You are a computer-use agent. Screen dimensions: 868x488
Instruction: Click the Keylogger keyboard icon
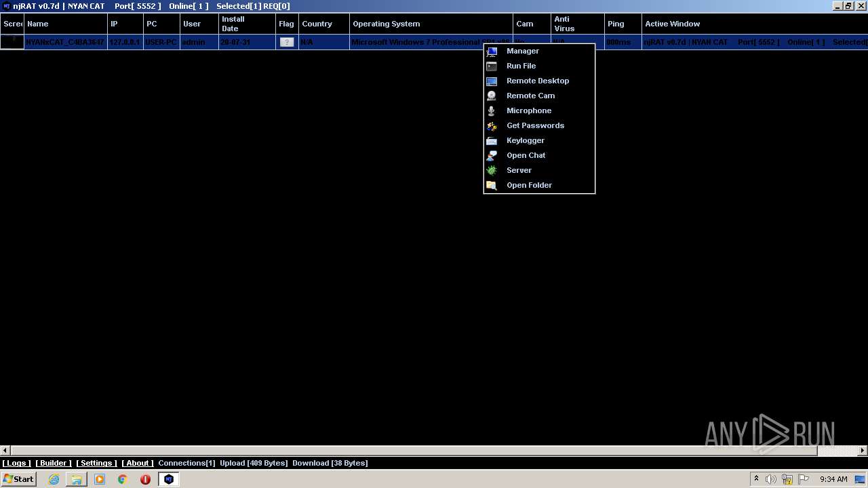(x=492, y=140)
